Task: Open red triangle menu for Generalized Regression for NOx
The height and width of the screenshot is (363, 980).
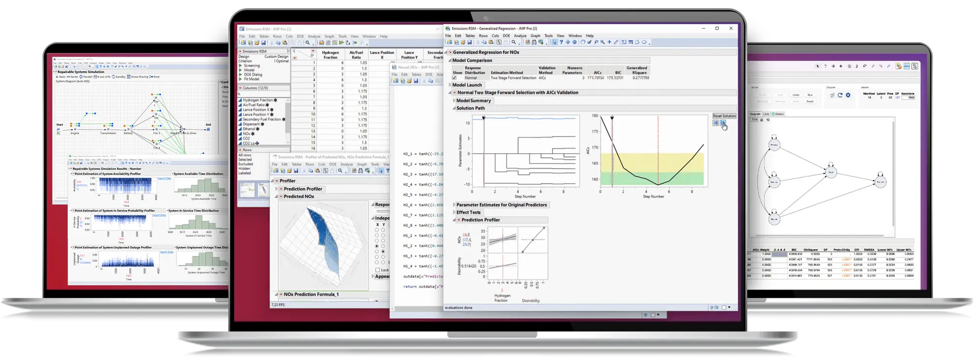Action: coord(450,52)
